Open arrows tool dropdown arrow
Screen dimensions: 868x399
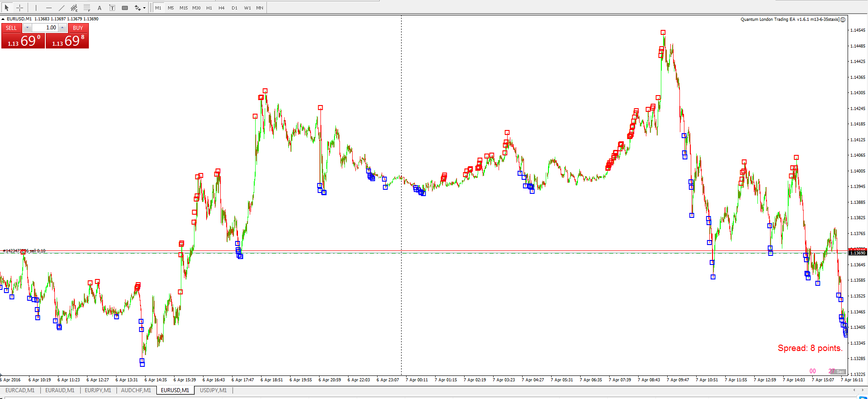[145, 8]
